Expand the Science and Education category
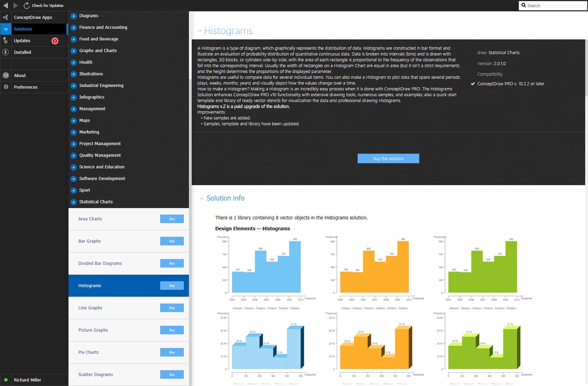Image resolution: width=588 pixels, height=386 pixels. click(x=73, y=167)
